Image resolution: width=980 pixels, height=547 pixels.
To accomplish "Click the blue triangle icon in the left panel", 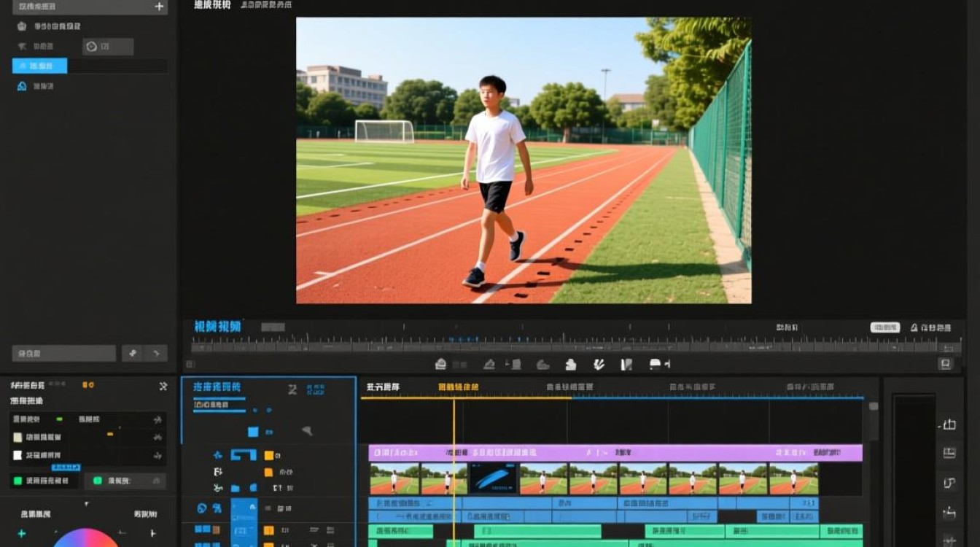I will [22, 86].
